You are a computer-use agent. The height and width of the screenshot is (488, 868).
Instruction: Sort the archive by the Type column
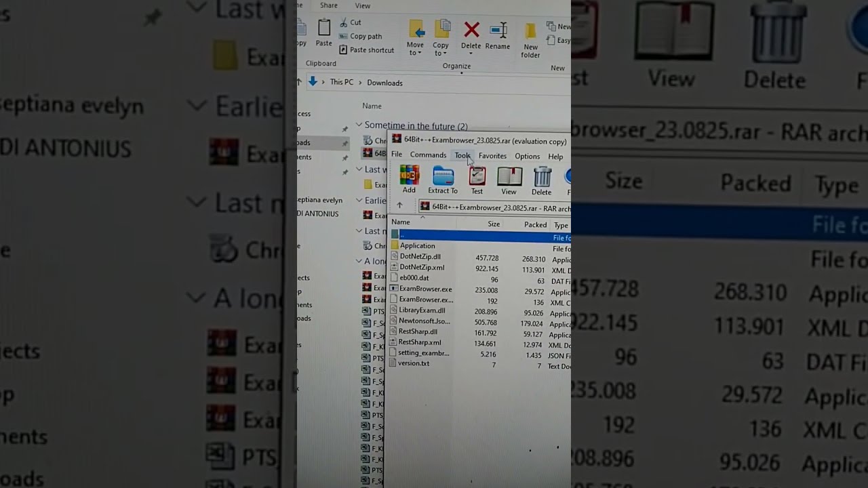click(560, 225)
